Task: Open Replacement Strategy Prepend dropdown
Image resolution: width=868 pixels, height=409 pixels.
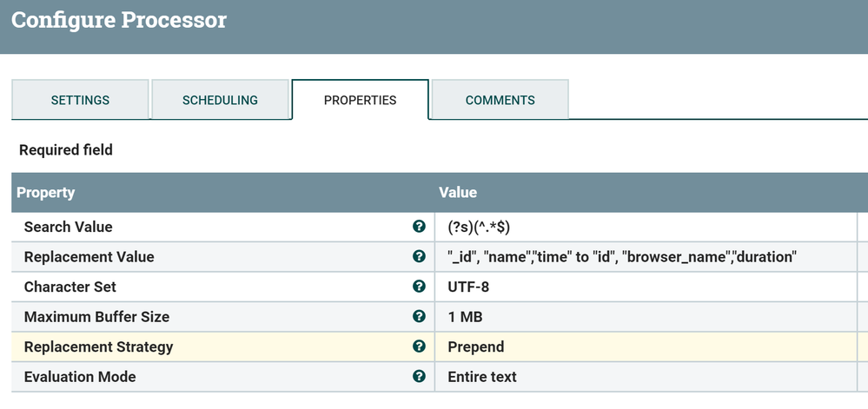Action: [645, 346]
